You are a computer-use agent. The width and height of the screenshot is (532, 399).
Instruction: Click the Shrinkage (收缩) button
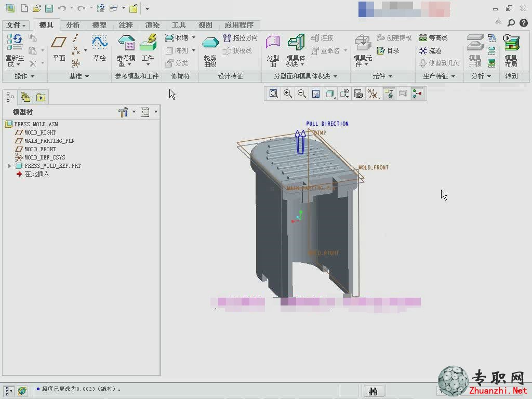[177, 37]
